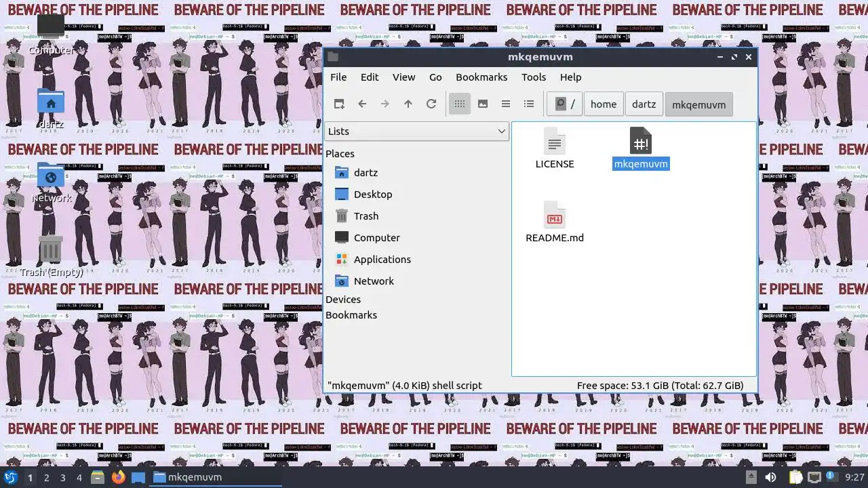This screenshot has width=868, height=488.
Task: Minimize the mkqemuvm window
Action: 720,57
